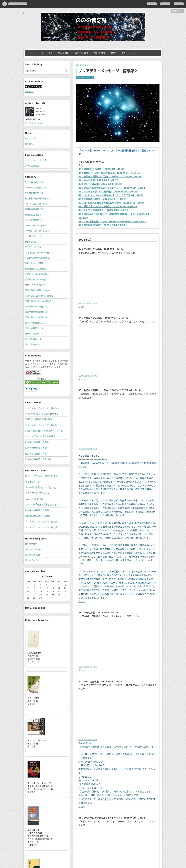Open category 千引の岩戸開き (19)
This screenshot has height=868, width=186.
(34, 182)
